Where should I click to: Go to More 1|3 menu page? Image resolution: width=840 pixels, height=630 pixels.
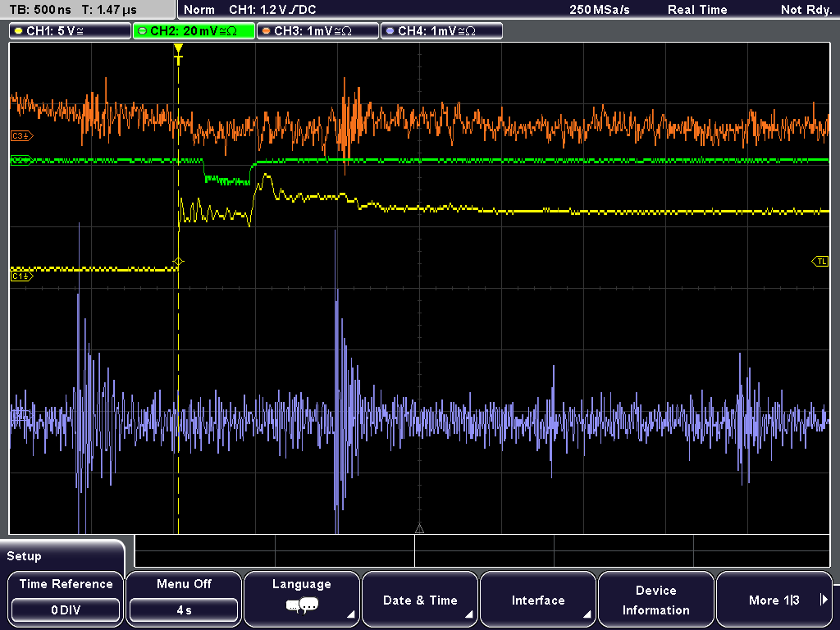click(774, 598)
